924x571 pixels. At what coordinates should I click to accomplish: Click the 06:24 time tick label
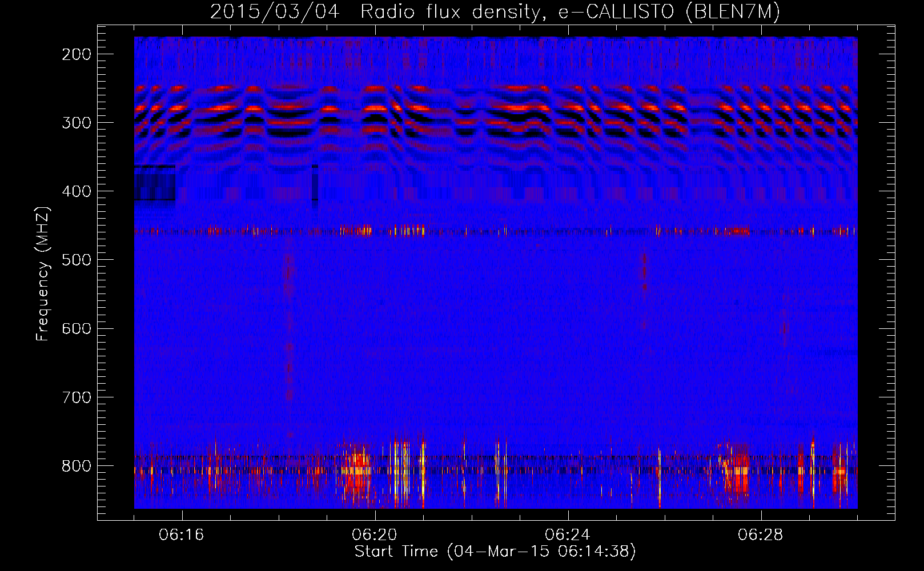click(x=568, y=535)
